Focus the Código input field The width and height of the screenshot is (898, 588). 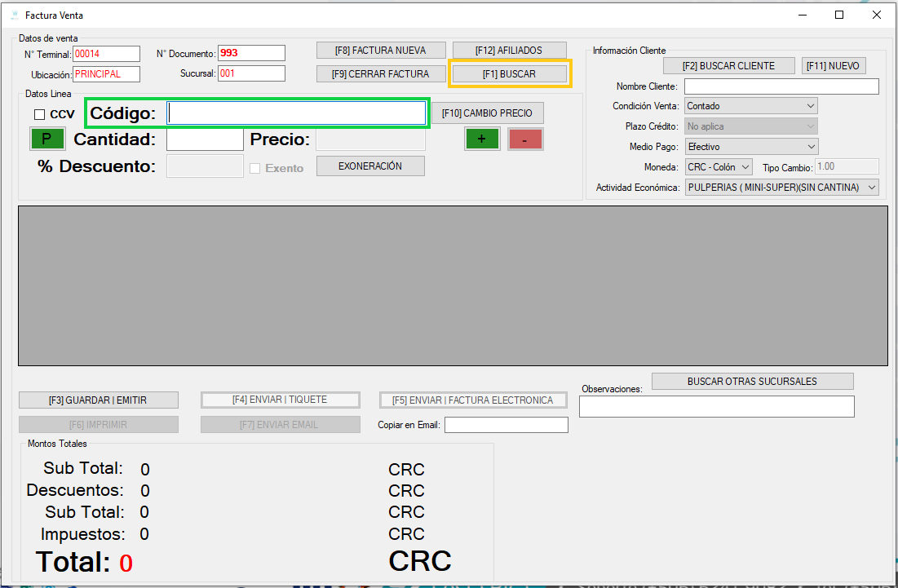(x=297, y=113)
